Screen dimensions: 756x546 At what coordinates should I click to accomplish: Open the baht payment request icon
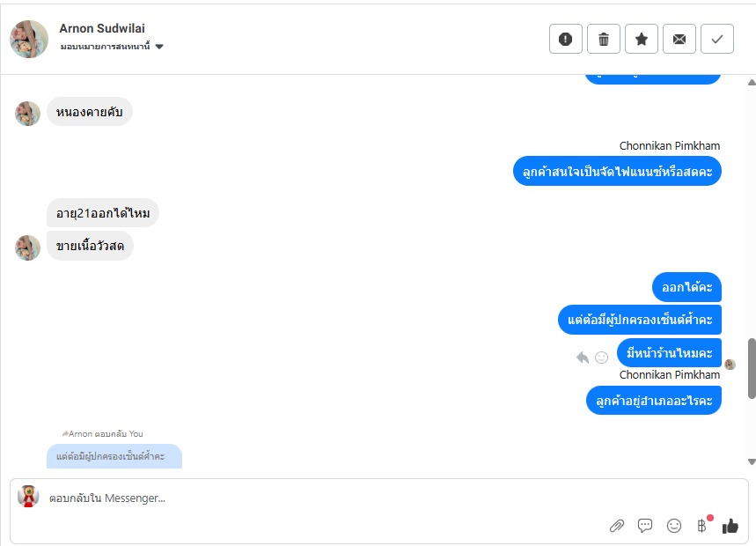point(702,525)
